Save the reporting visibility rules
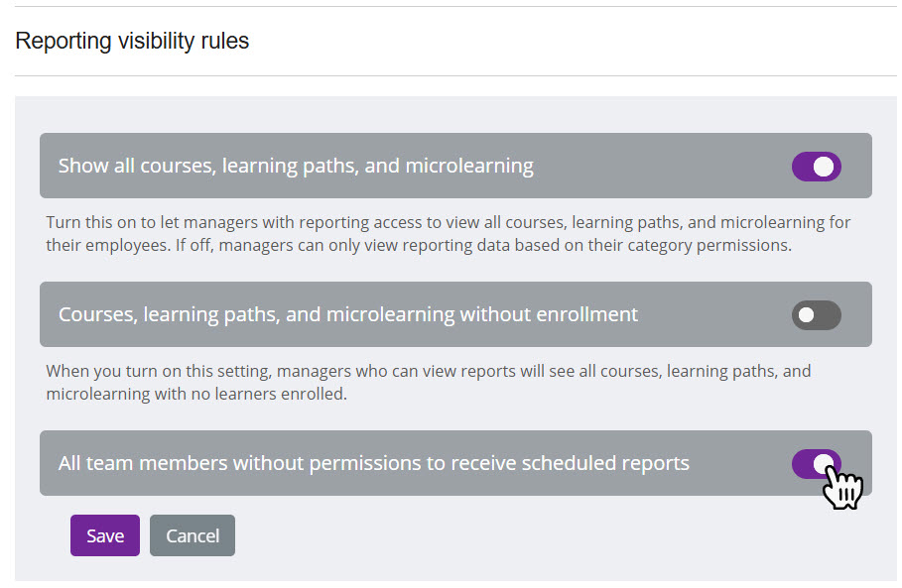The width and height of the screenshot is (902, 588). pyautogui.click(x=105, y=535)
